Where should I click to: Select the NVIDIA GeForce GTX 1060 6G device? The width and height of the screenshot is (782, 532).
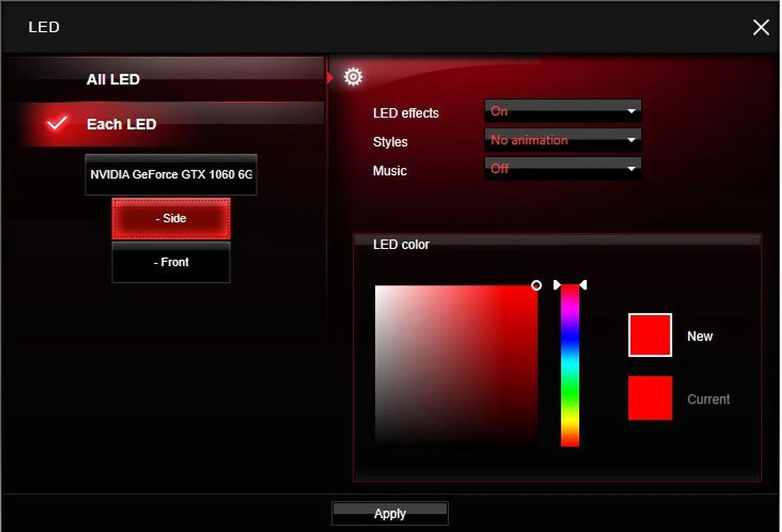tap(171, 175)
